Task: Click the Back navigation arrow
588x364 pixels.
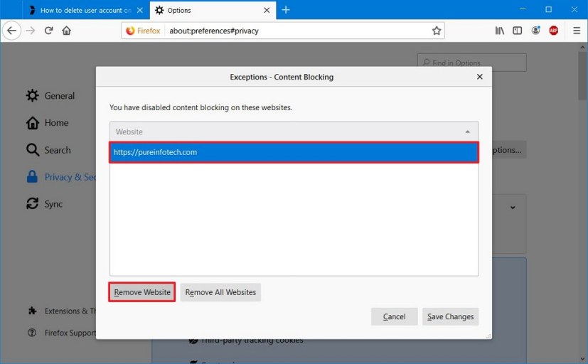Action: 11,31
